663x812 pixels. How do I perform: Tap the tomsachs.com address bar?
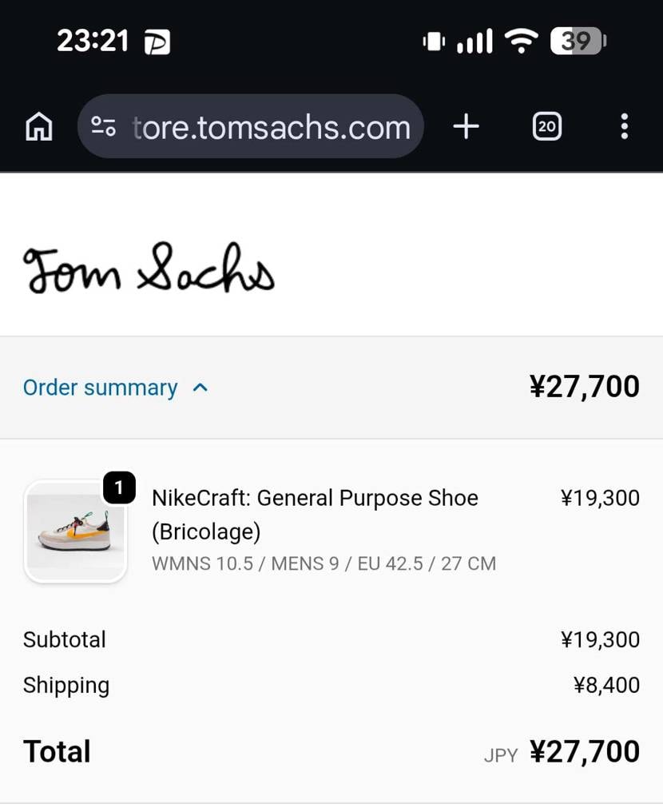pyautogui.click(x=271, y=127)
